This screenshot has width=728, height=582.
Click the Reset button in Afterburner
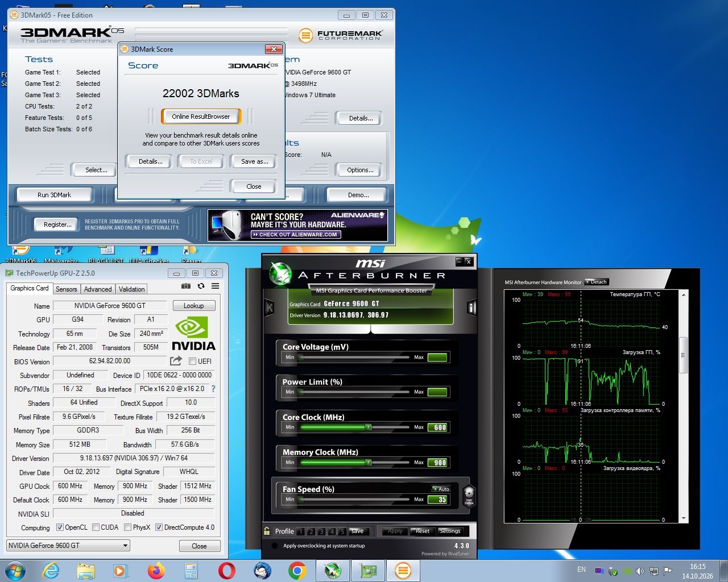[421, 531]
